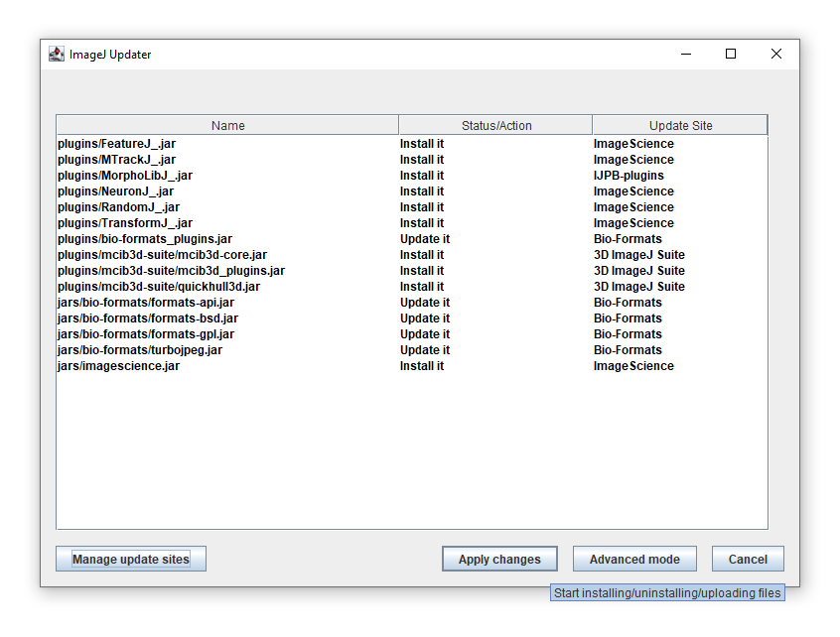Click Install it status for quickhull3d.jar
This screenshot has height=637, width=840.
[x=422, y=287]
